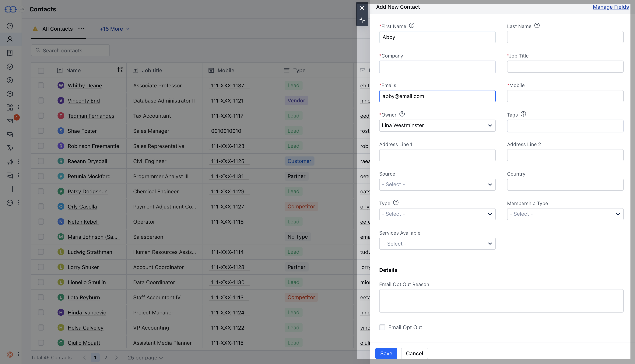
Task: Click the campaigns megaphone sidebar icon
Action: (x=10, y=162)
